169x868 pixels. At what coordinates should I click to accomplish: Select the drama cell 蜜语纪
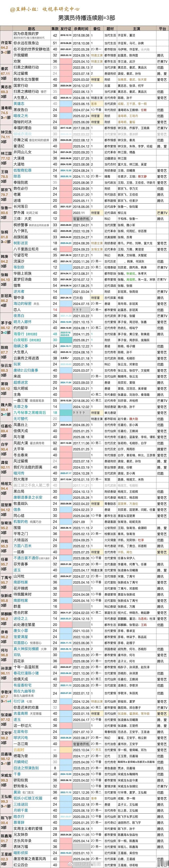18,146
